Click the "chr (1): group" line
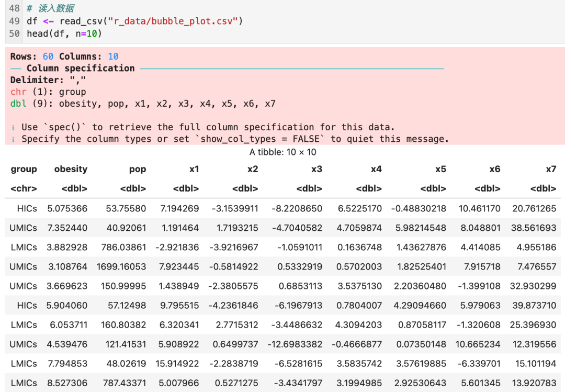Image resolution: width=565 pixels, height=392 pixels. point(48,92)
